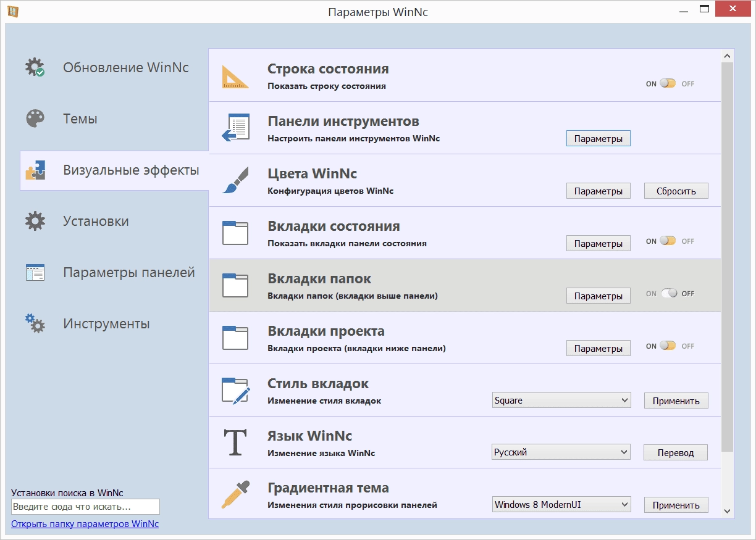Click the window-with-pencil Стиль вкладок icon

coord(235,390)
